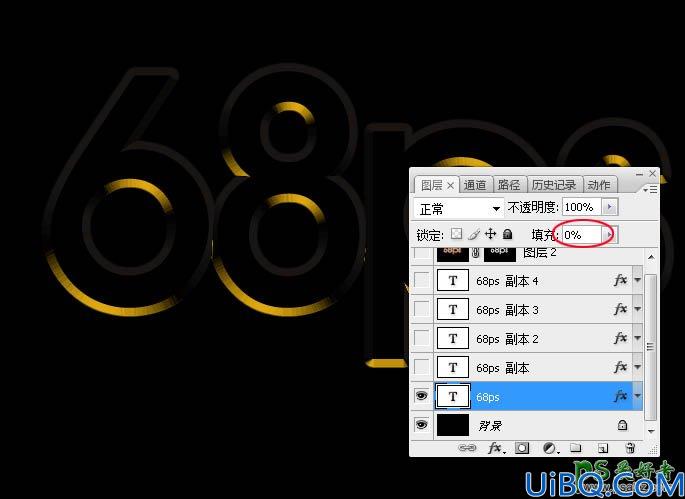Select the 68ps 副本 2 layer name

click(507, 339)
